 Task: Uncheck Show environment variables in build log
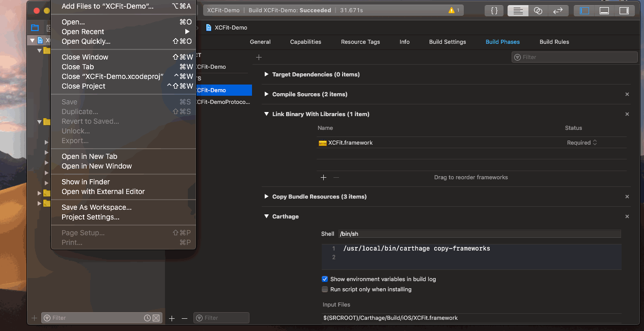pyautogui.click(x=324, y=279)
